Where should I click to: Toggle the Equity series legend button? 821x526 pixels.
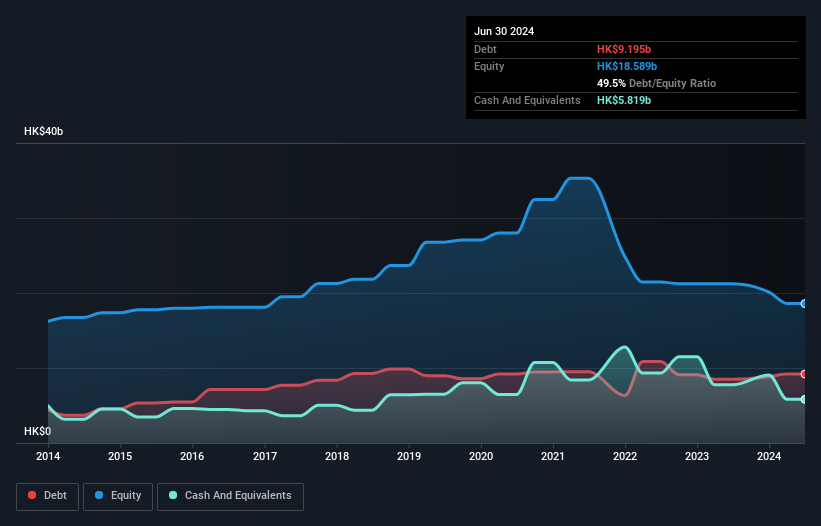tap(118, 496)
